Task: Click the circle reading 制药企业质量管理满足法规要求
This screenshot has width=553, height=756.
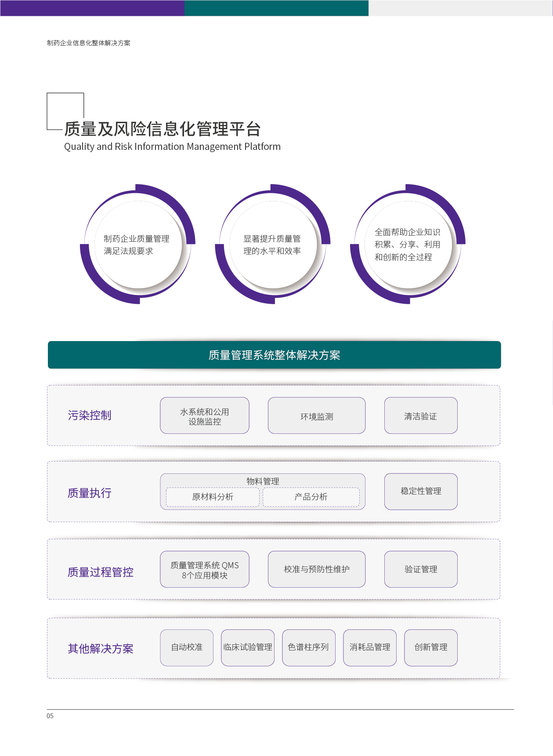Action: point(138,245)
